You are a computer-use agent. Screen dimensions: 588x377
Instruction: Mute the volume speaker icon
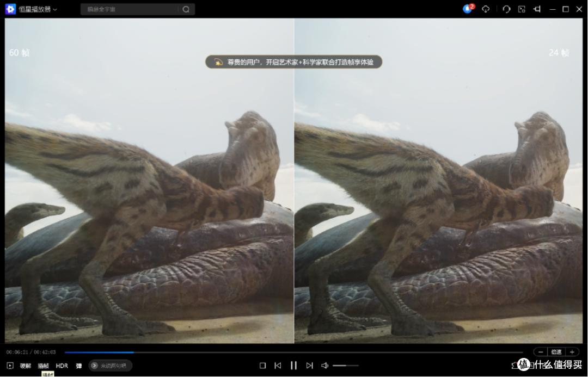[x=325, y=366]
